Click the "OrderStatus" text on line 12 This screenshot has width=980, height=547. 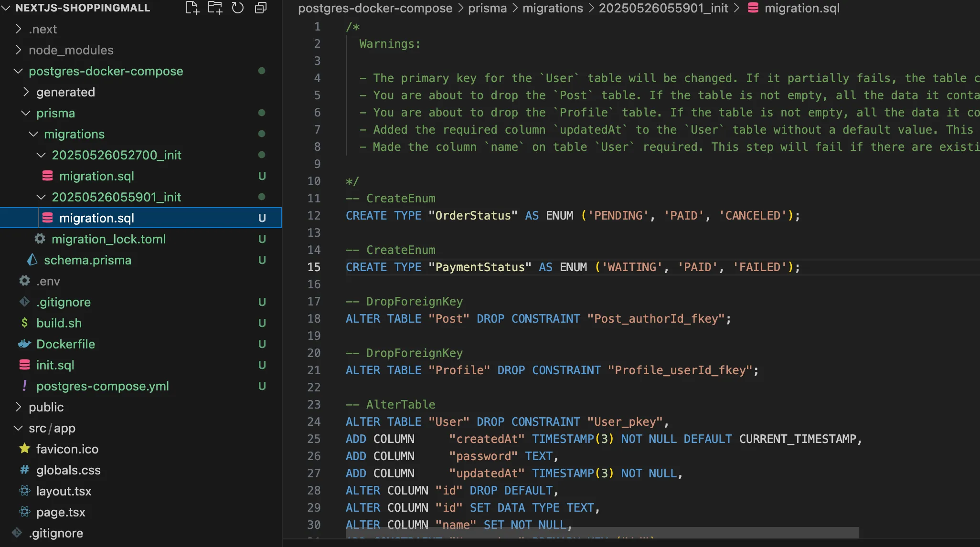click(x=473, y=215)
